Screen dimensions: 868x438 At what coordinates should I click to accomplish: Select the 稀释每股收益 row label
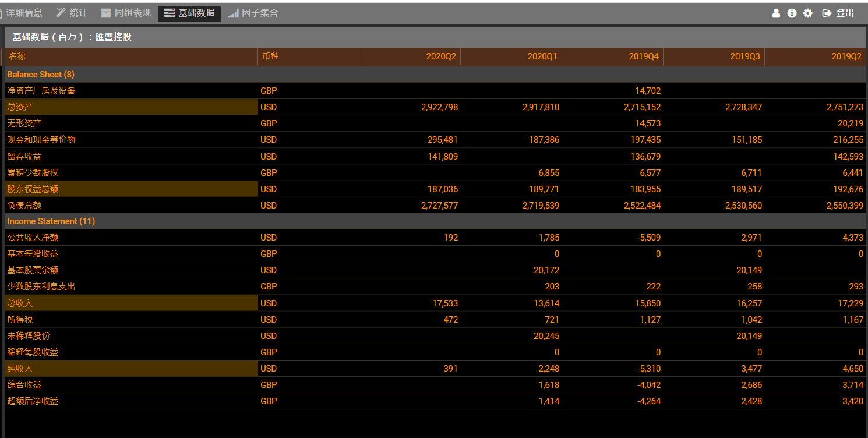pos(33,352)
